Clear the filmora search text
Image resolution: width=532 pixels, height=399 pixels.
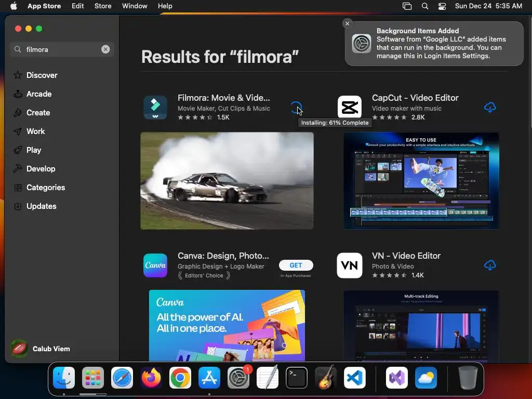point(105,49)
